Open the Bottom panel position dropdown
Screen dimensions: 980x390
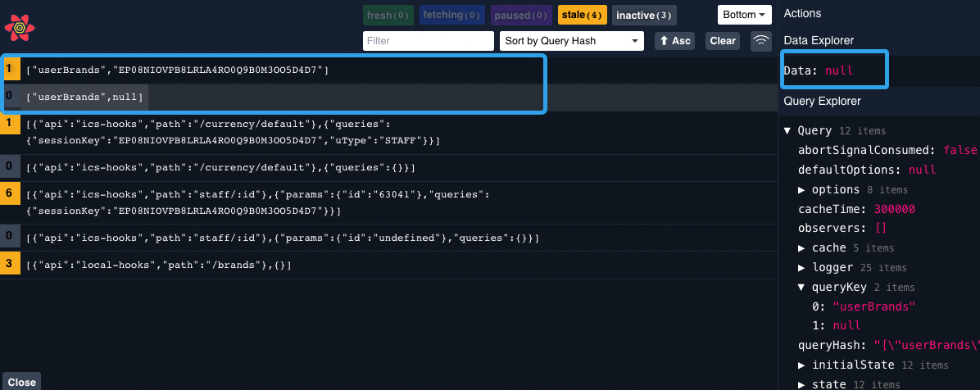click(745, 15)
